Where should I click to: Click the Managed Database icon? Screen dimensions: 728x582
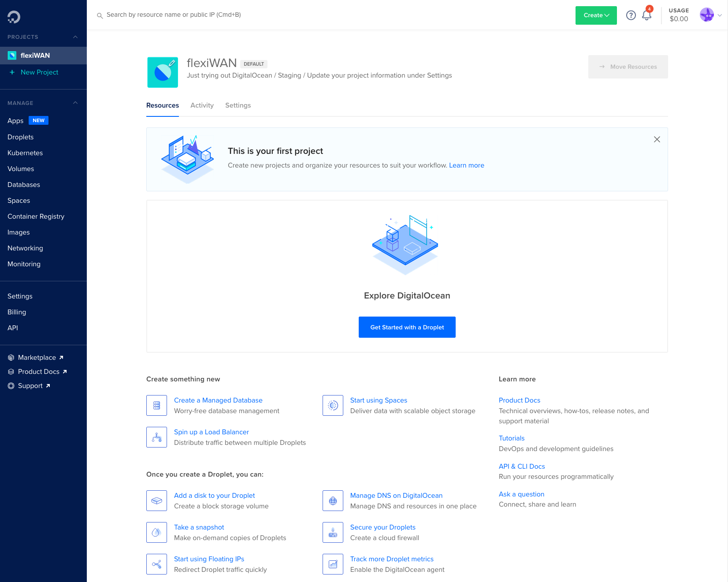pyautogui.click(x=156, y=405)
